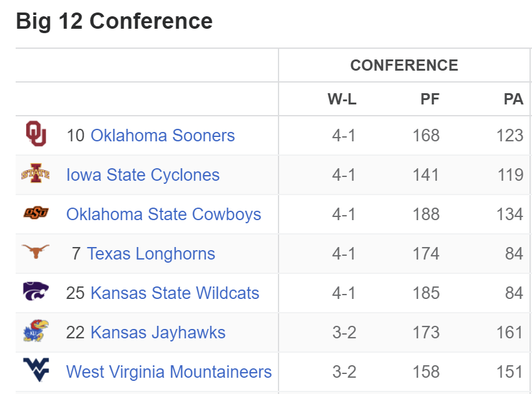
Task: Open the Iowa State Cyclones link
Action: (x=143, y=175)
